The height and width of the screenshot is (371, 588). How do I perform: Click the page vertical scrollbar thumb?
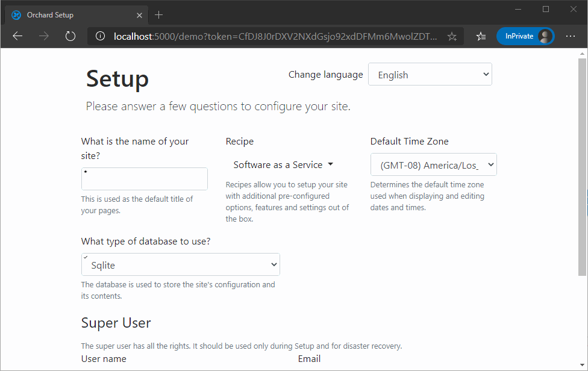click(582, 167)
